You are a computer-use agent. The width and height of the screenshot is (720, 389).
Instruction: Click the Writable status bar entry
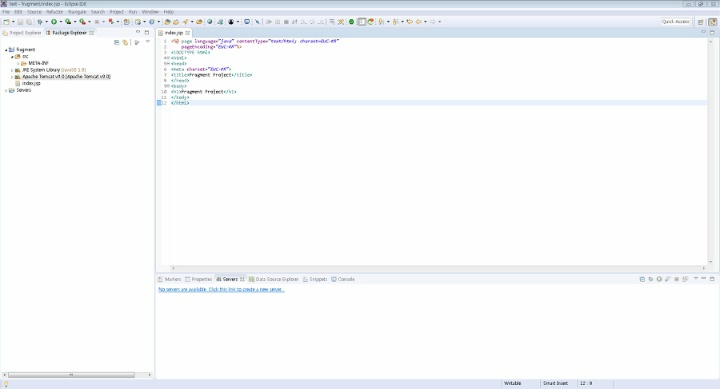click(x=513, y=383)
